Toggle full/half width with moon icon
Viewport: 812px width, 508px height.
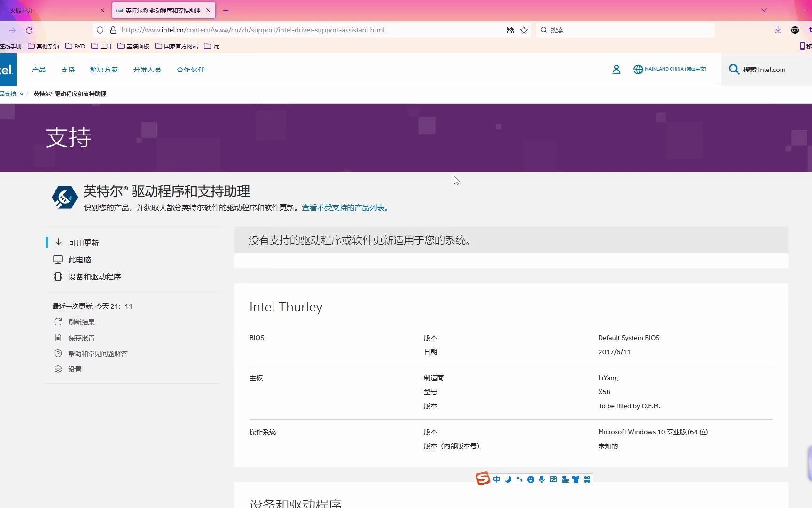pos(508,479)
